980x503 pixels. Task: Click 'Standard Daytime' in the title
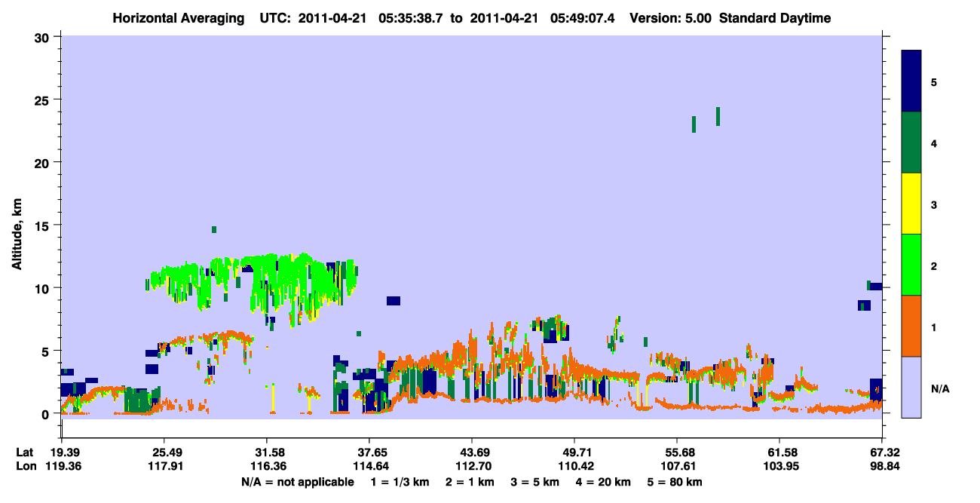pyautogui.click(x=775, y=18)
